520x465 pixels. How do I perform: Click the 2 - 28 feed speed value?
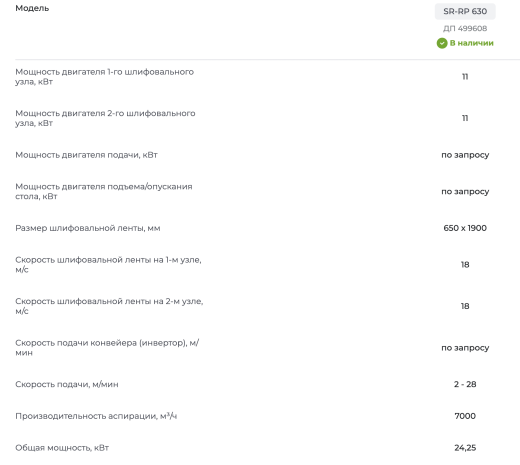pos(465,384)
